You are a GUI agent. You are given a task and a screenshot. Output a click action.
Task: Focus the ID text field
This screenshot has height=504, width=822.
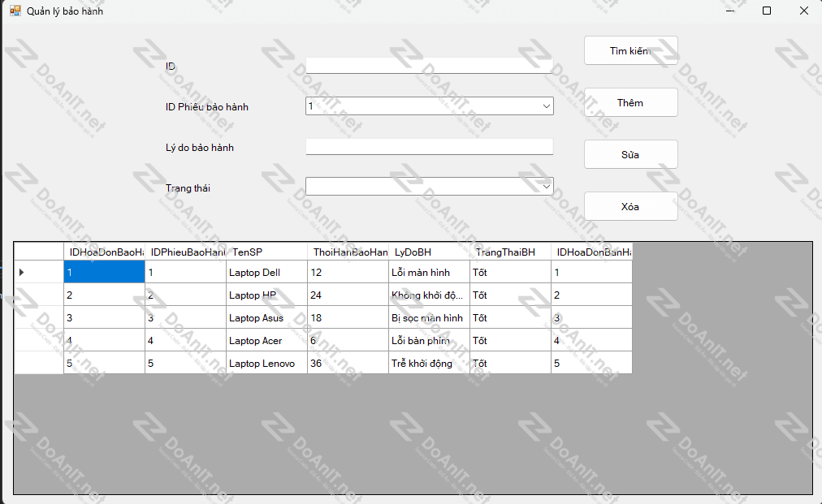click(429, 66)
